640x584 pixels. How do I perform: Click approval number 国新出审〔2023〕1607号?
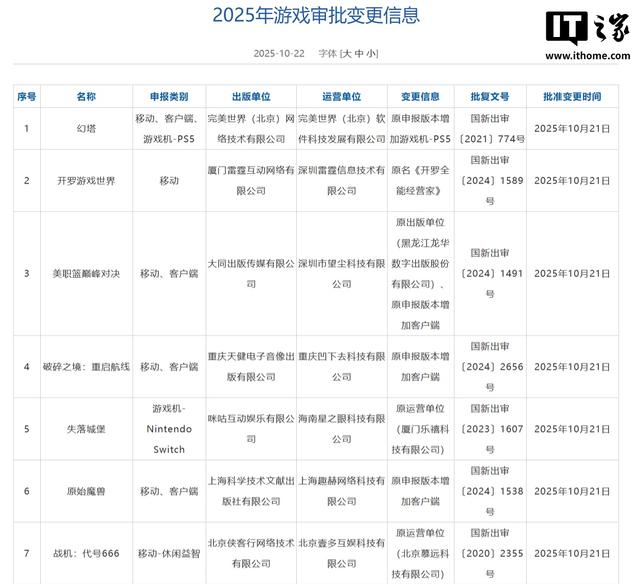(x=490, y=429)
